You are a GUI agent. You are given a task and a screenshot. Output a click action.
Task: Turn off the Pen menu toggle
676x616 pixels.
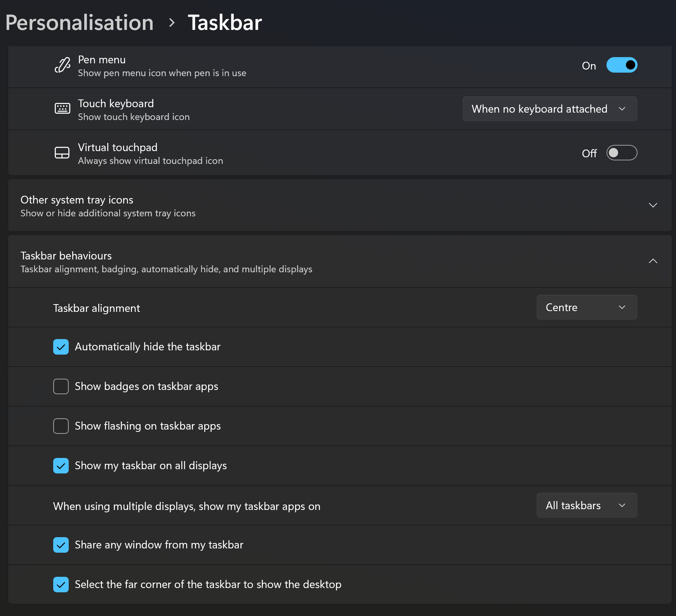tap(622, 65)
